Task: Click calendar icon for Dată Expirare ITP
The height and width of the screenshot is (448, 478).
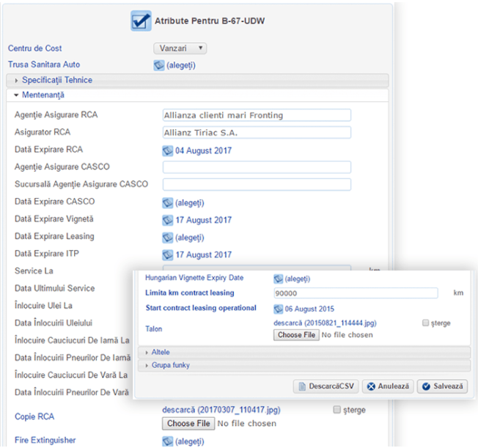Action: click(167, 255)
